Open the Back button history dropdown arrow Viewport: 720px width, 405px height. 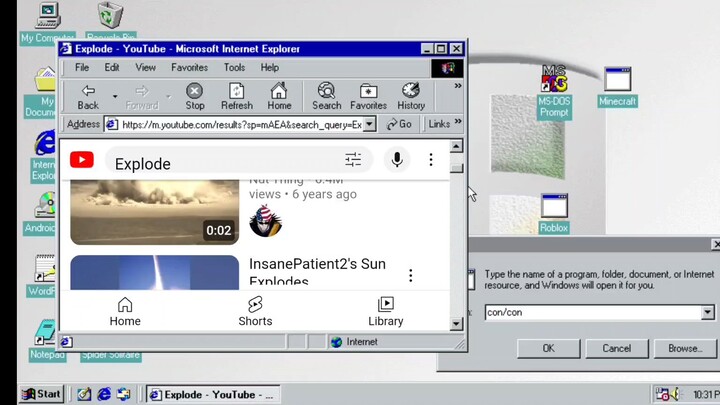pos(115,96)
